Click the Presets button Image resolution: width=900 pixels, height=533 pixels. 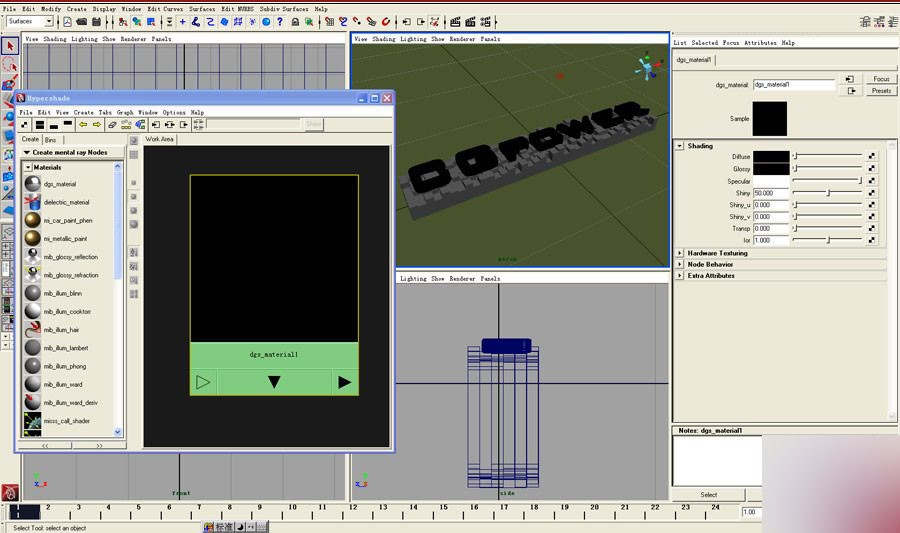(881, 91)
